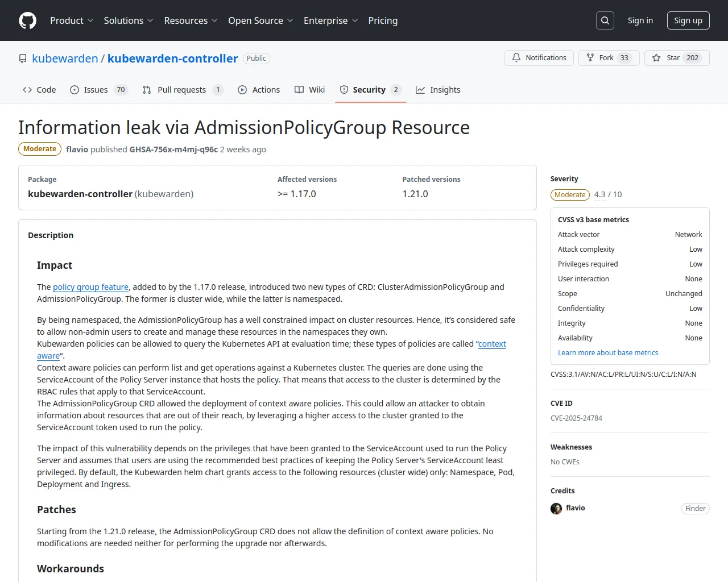Click the Sign in link
Image resolution: width=728 pixels, height=582 pixels.
click(640, 20)
